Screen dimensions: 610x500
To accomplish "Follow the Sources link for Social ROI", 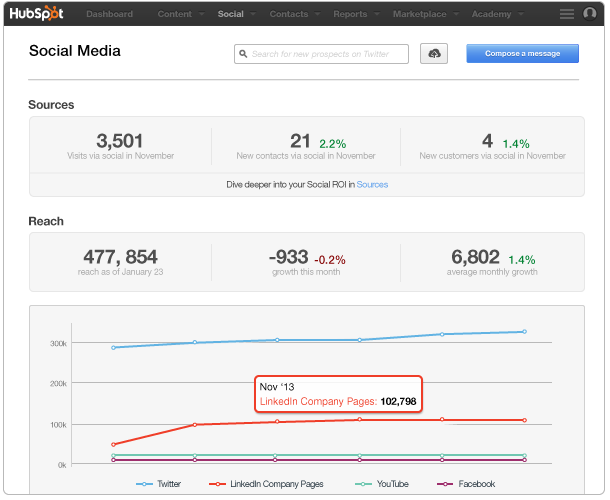I will coord(372,185).
